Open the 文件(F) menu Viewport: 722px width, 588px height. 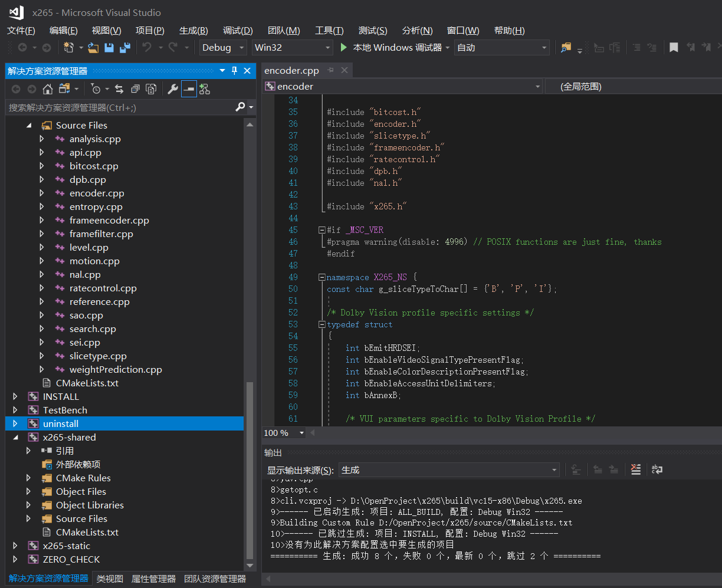[x=21, y=31]
